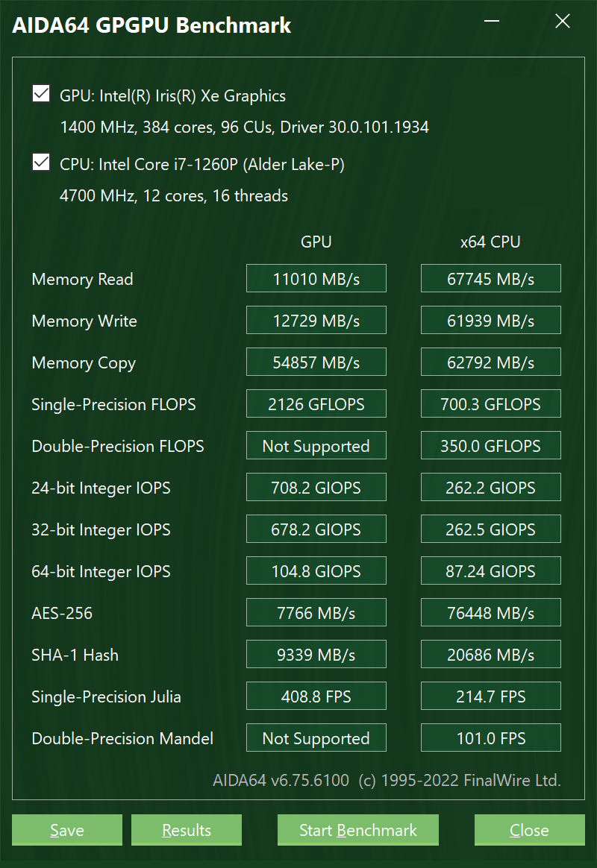Select the GPU Single-Precision FLOPS result

click(316, 404)
